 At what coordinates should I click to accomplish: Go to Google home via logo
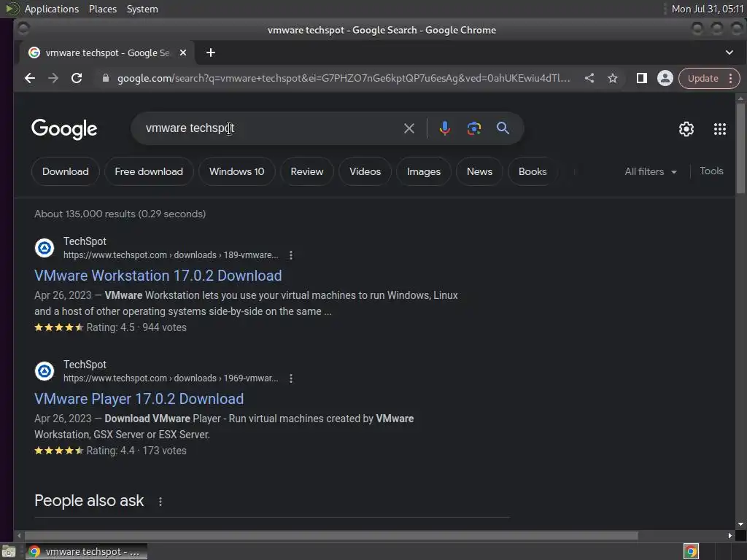[x=64, y=129]
